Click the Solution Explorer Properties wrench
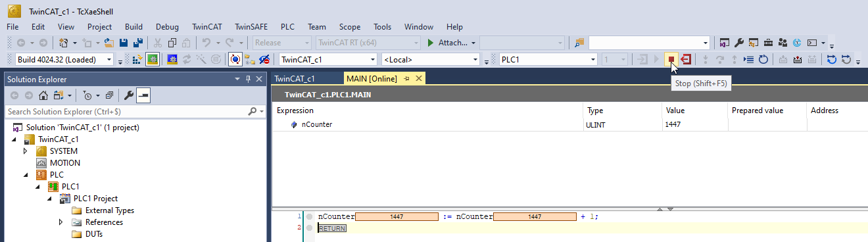This screenshot has width=868, height=242. [x=129, y=95]
